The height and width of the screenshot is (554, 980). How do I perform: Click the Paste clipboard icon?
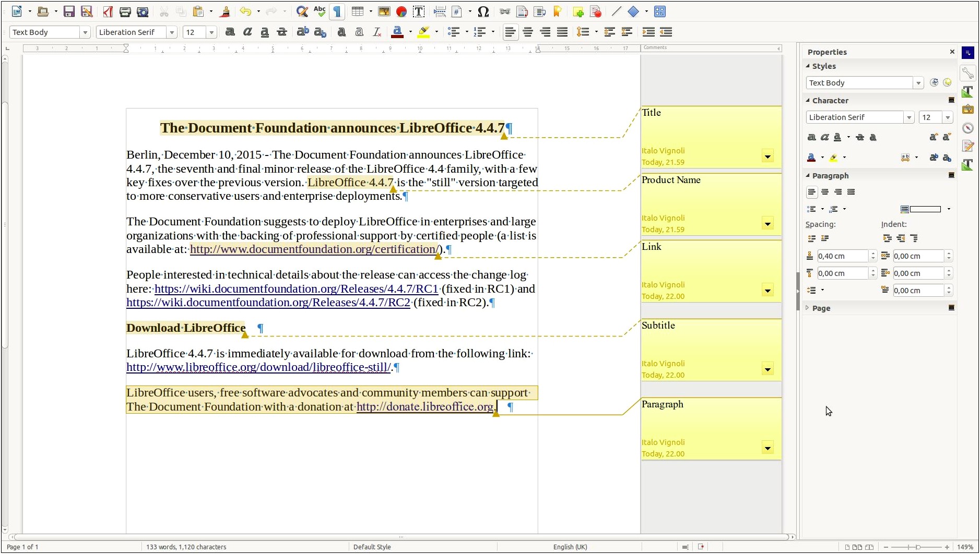[198, 11]
